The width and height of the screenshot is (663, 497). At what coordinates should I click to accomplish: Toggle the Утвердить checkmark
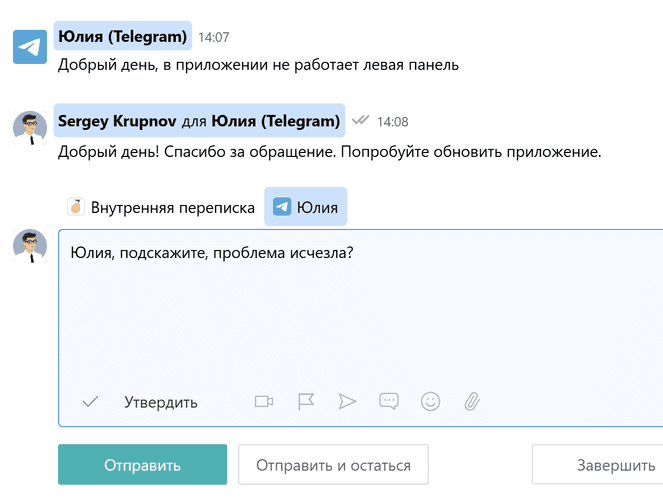click(91, 402)
